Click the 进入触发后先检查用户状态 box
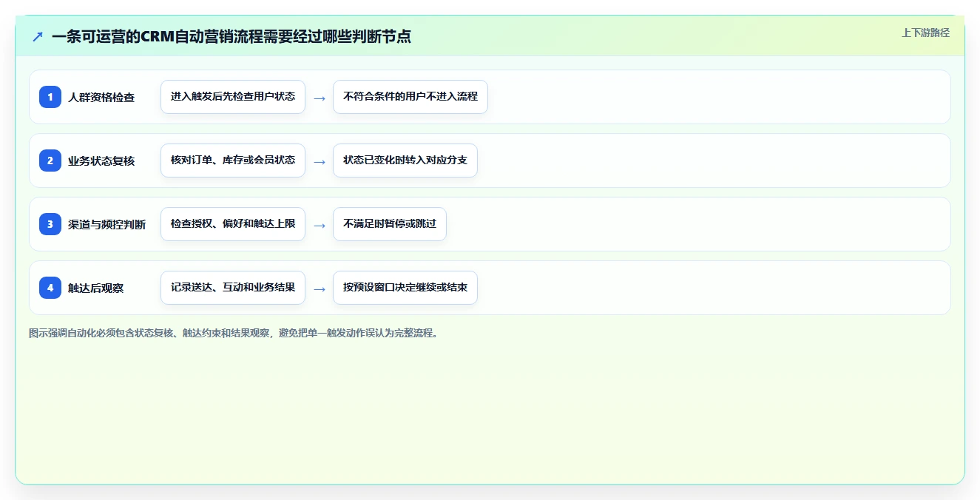 (233, 97)
